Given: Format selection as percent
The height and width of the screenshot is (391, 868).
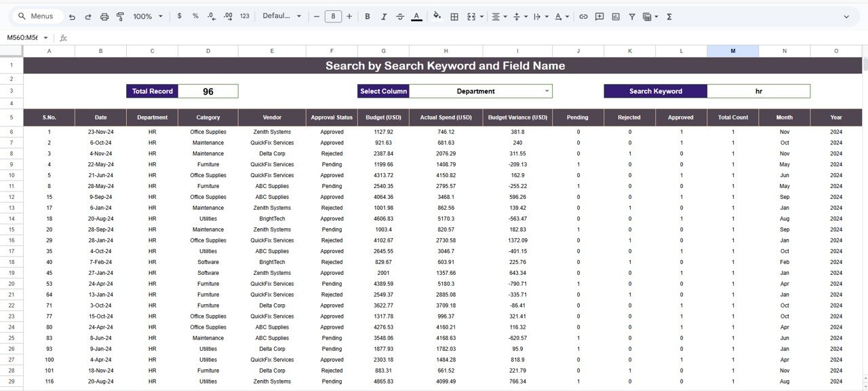Looking at the screenshot, I should click(195, 16).
